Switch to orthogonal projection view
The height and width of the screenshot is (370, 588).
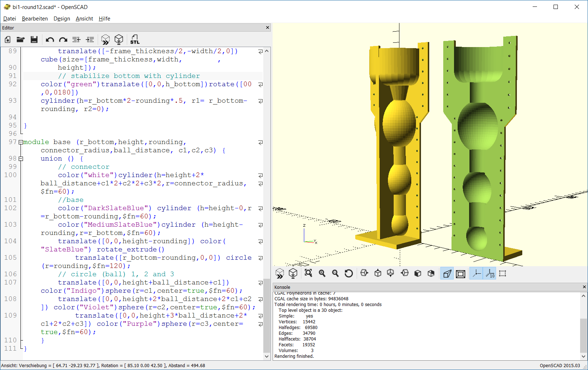[x=460, y=274]
